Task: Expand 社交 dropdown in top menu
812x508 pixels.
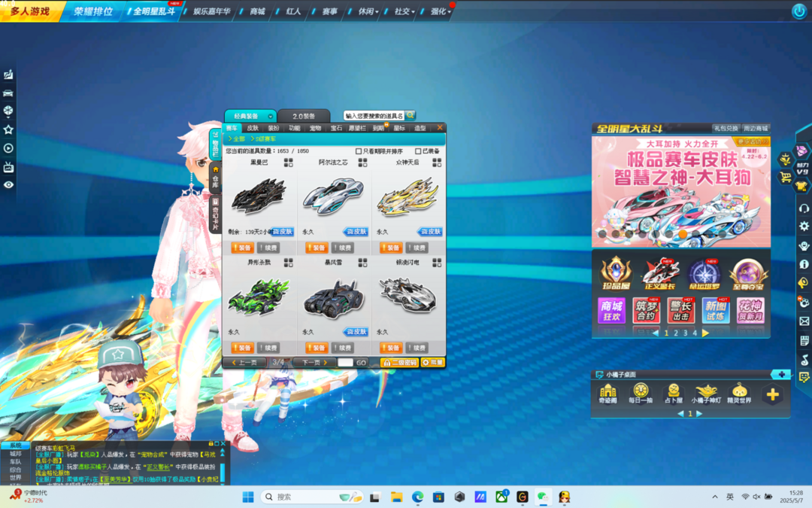Action: [413, 12]
